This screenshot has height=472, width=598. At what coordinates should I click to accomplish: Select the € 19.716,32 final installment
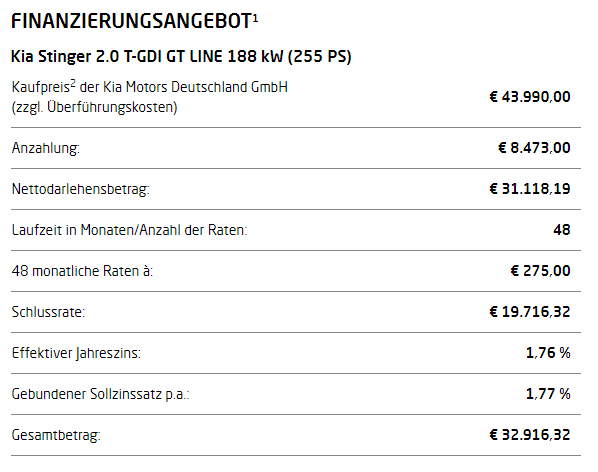click(530, 312)
